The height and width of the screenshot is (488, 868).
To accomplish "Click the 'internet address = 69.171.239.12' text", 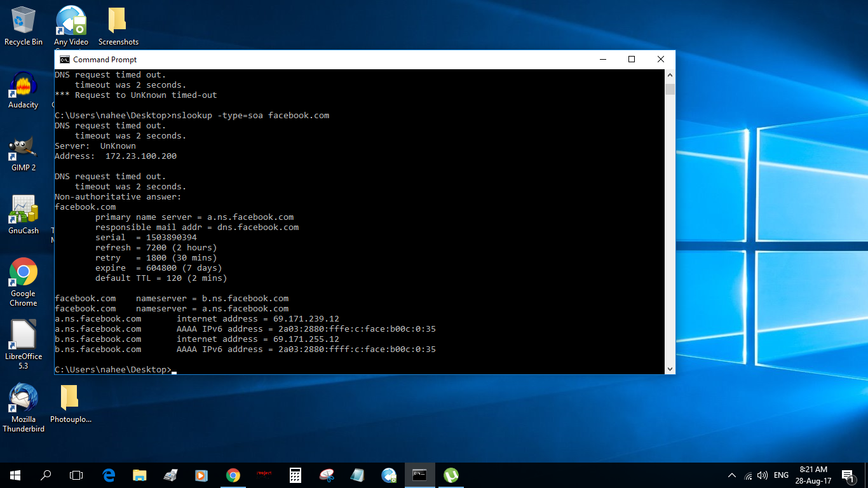I will [x=258, y=319].
